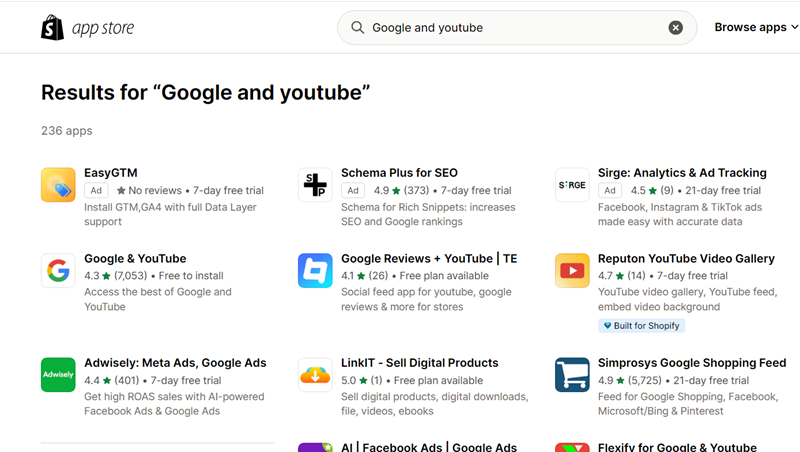Open the Sirge app icon

click(x=572, y=185)
